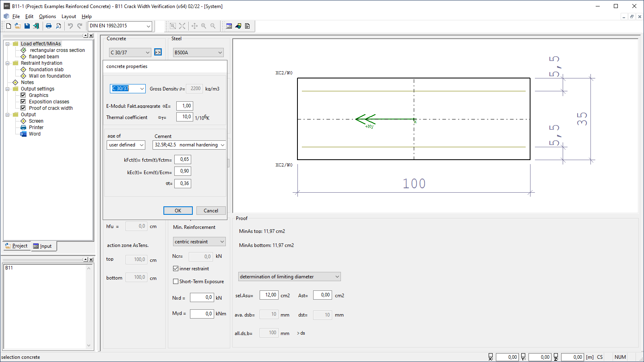The width and height of the screenshot is (644, 362).
Task: Click the exit door icon in toolbar
Action: [36, 26]
